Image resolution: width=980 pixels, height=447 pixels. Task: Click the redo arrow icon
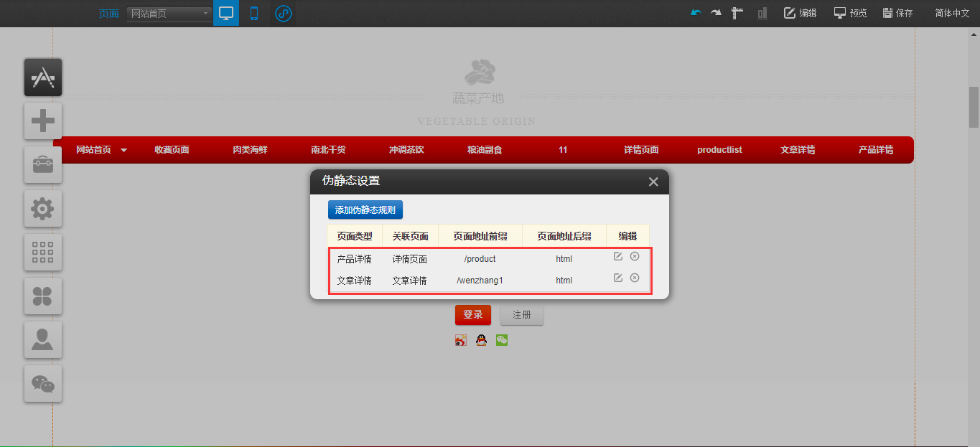coord(716,13)
